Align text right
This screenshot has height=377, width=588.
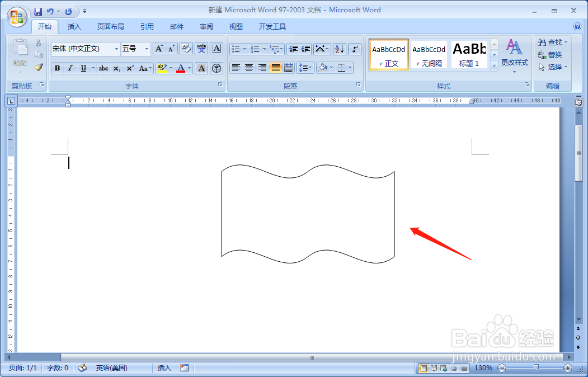[262, 68]
